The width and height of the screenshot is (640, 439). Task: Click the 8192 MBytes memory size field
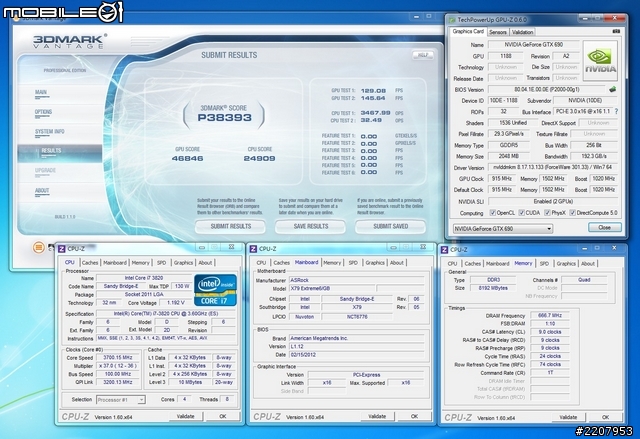[x=493, y=288]
